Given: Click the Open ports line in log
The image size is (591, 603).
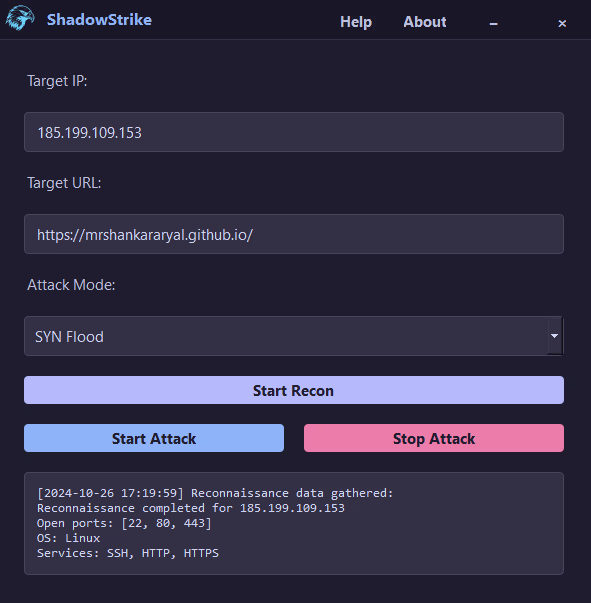Looking at the screenshot, I should tap(124, 523).
